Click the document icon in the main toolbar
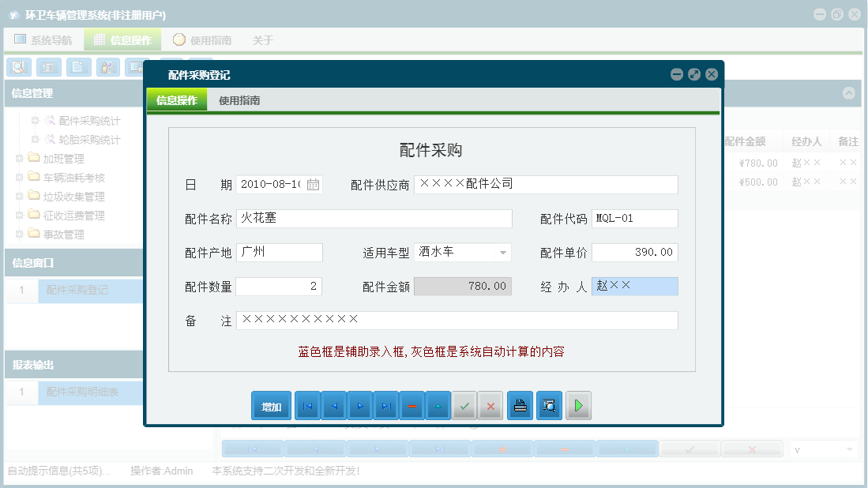 click(x=78, y=67)
